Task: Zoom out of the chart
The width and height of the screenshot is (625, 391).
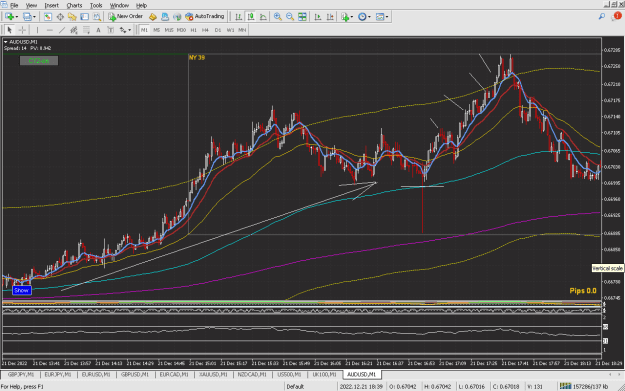Action: pyautogui.click(x=290, y=17)
